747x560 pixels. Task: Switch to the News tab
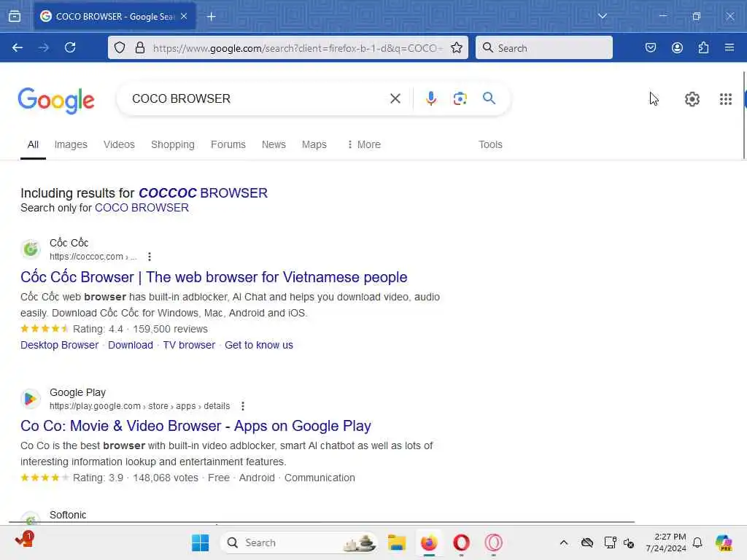[x=274, y=145]
